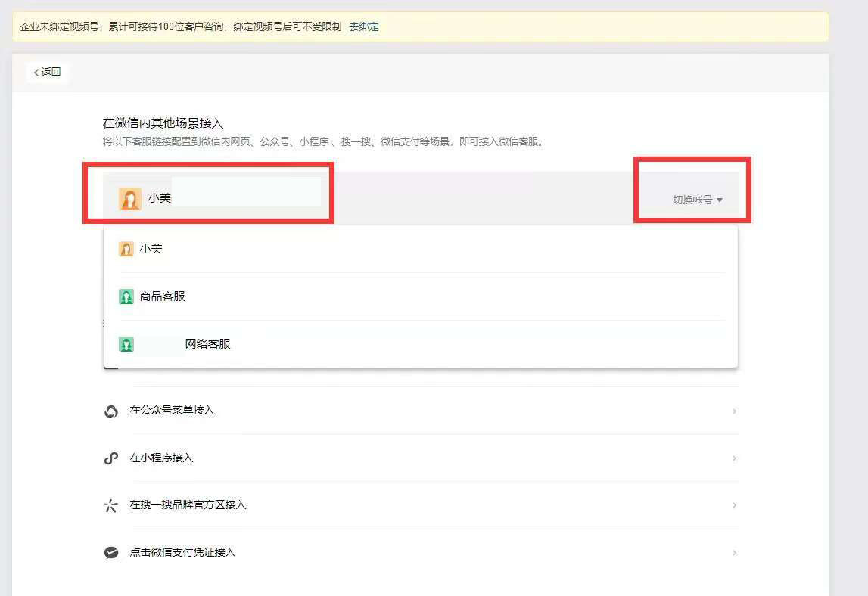This screenshot has width=868, height=596.
Task: Click the mini program icon beside 在小程序接入
Action: coord(111,458)
